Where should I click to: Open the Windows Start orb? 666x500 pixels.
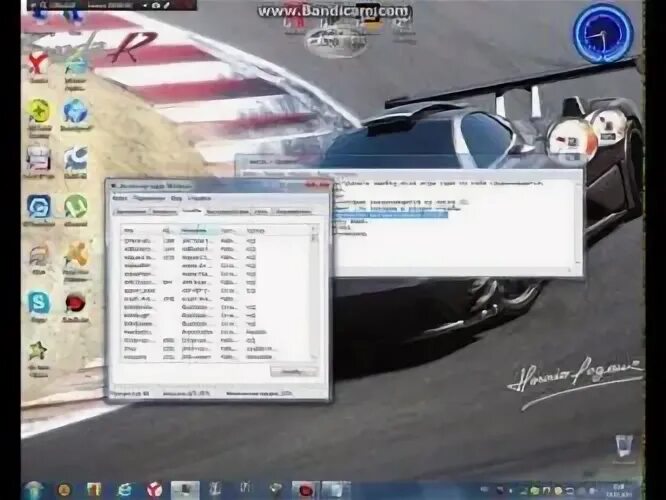pyautogui.click(x=35, y=490)
